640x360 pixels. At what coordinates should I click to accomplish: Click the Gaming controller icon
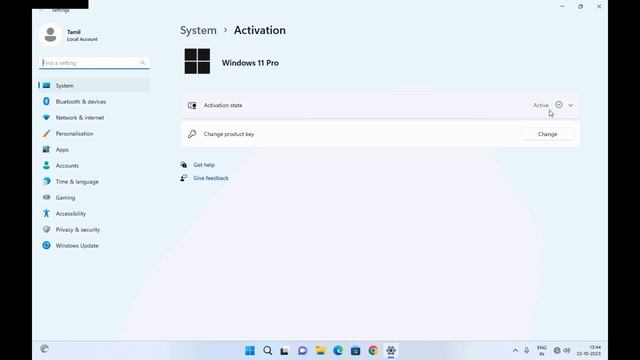[46, 198]
